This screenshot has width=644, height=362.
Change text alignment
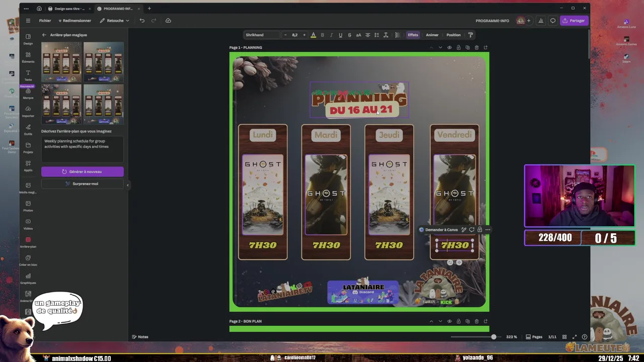pyautogui.click(x=367, y=35)
